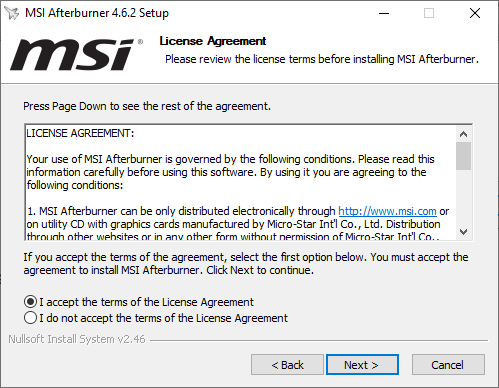Click the empty scrollbar track below the thumb
The height and width of the screenshot is (388, 499).
pyautogui.click(x=463, y=197)
